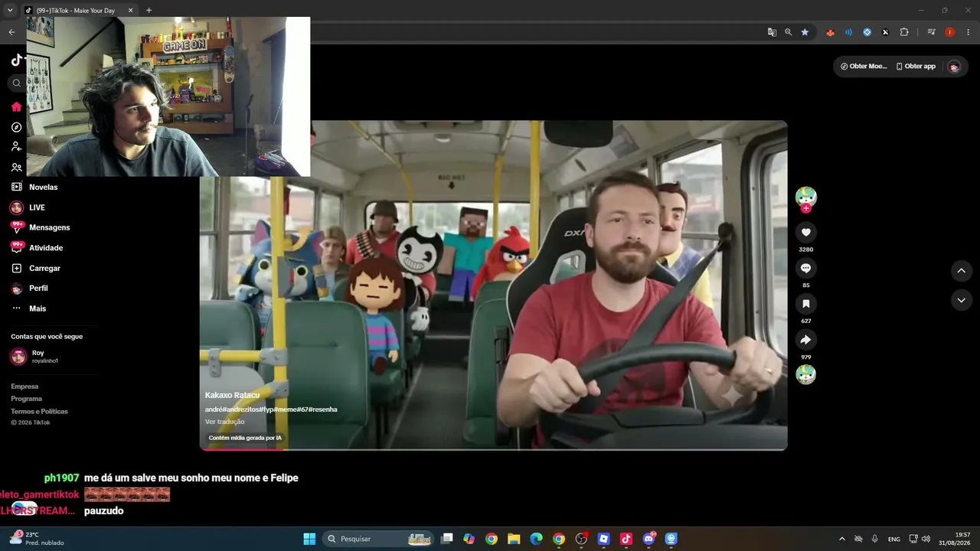Open the Friends icon in sidebar
Viewport: 980px width, 551px height.
click(x=16, y=167)
